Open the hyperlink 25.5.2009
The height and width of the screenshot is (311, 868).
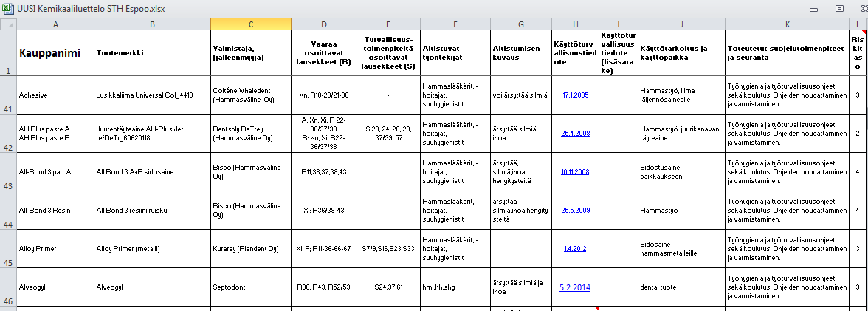(x=575, y=210)
